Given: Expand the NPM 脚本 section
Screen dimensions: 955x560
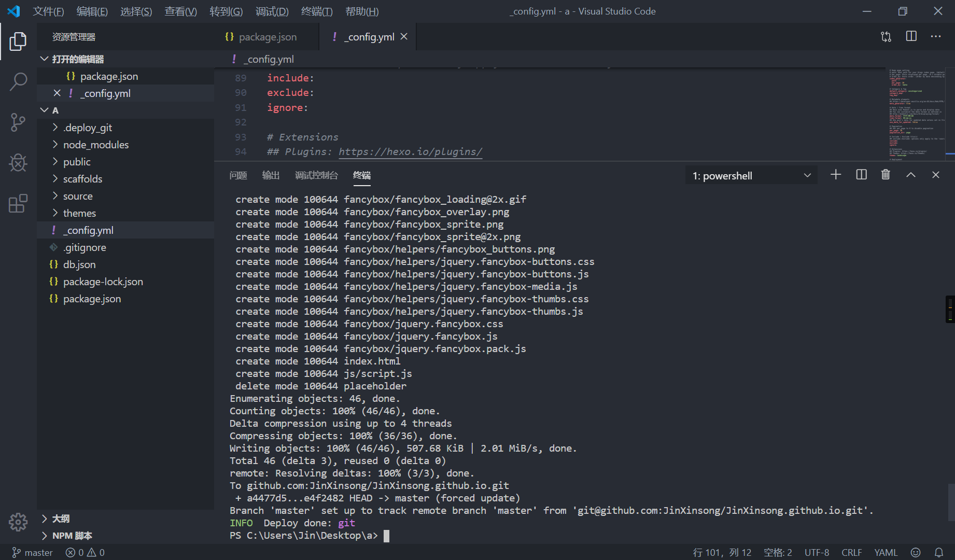Looking at the screenshot, I should pyautogui.click(x=72, y=536).
